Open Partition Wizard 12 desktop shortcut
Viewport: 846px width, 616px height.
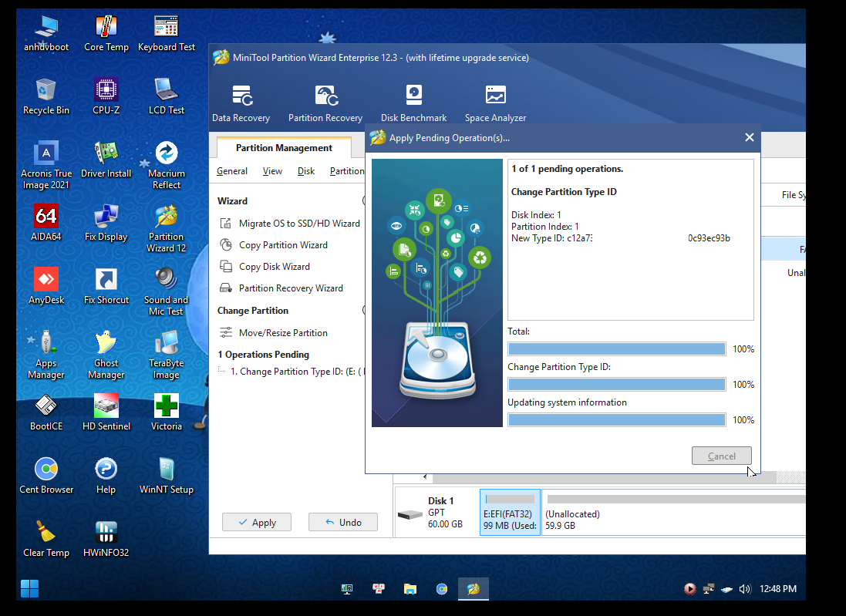(166, 228)
